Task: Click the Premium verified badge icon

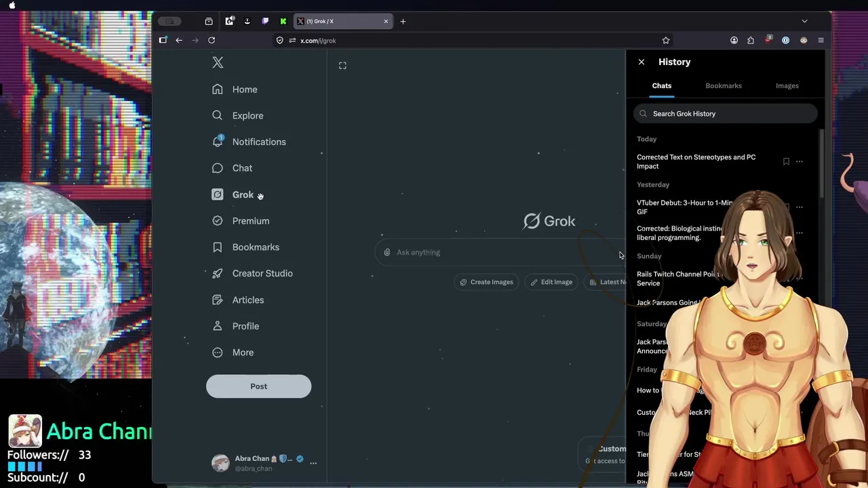Action: click(217, 221)
